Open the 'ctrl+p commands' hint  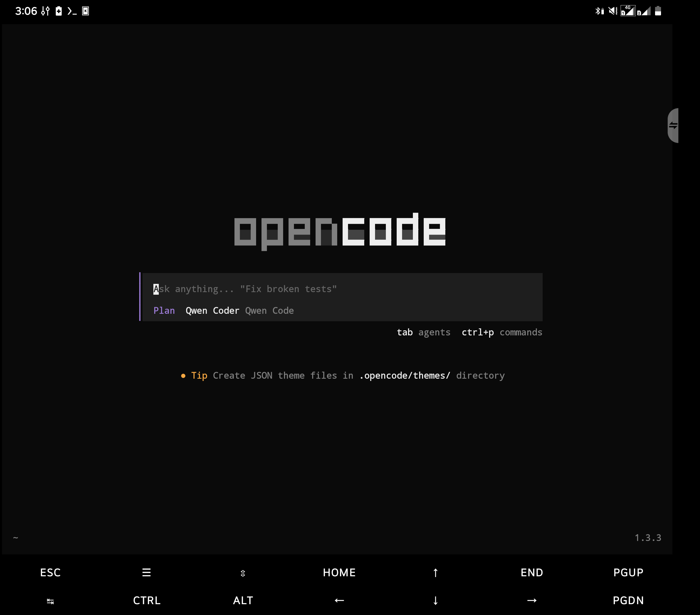pyautogui.click(x=502, y=332)
